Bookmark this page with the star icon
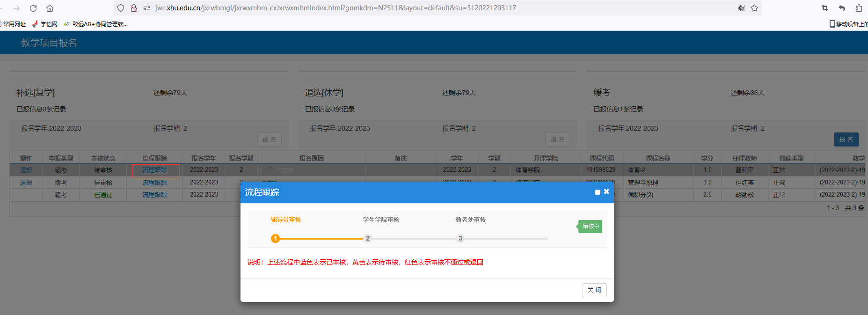The image size is (868, 315). tap(754, 8)
